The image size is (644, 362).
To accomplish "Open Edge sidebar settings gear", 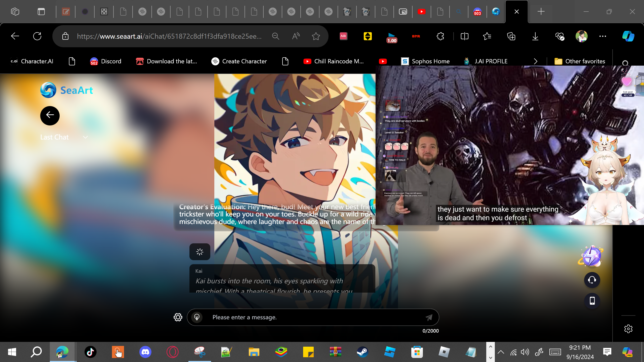I will tap(628, 329).
